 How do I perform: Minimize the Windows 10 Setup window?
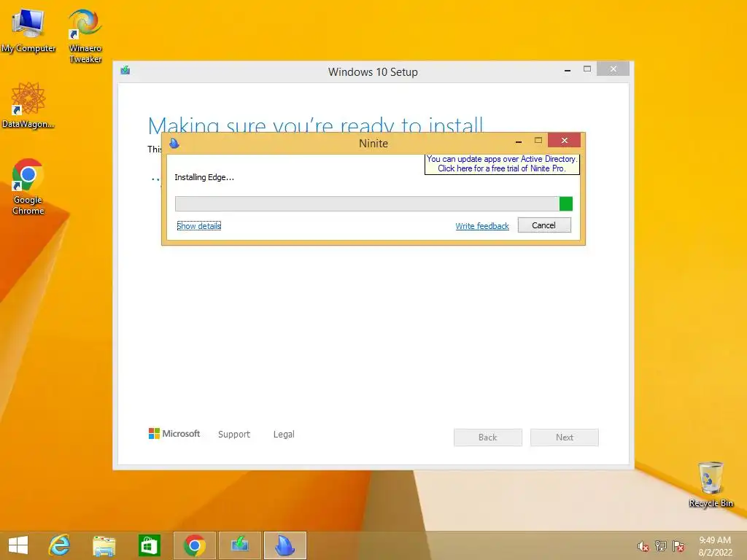point(568,70)
